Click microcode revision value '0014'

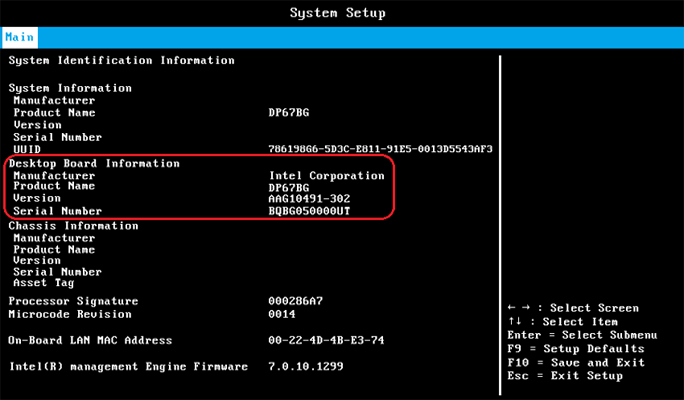click(282, 314)
